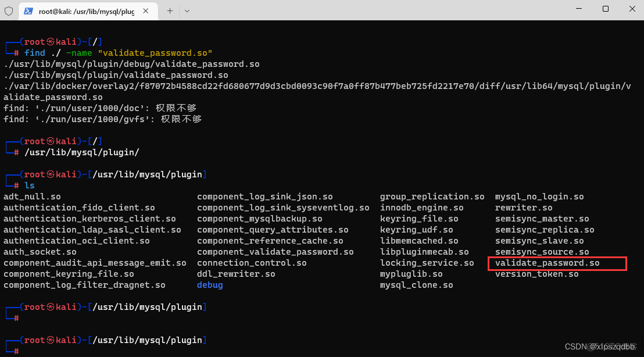Image resolution: width=644 pixels, height=357 pixels.
Task: Click ./usr/lib/mysql/plugin/debug/validate_password.so result line
Action: [x=131, y=64]
